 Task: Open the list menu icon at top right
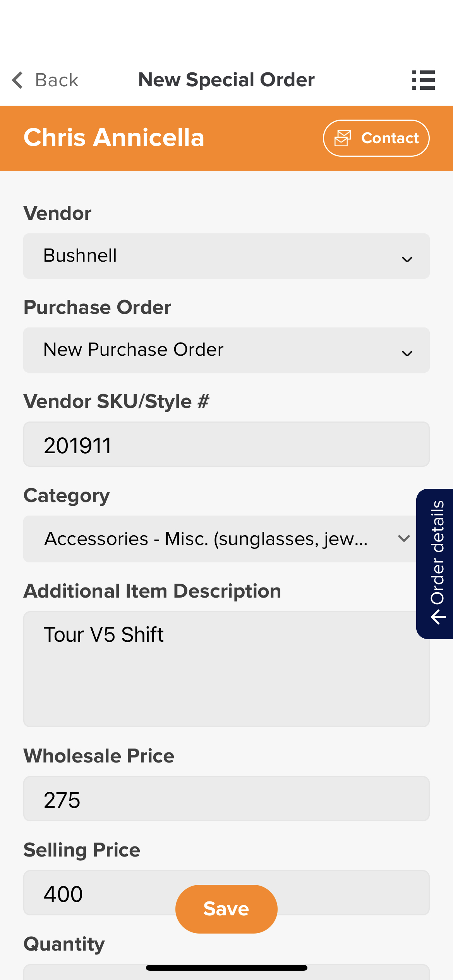(x=424, y=80)
